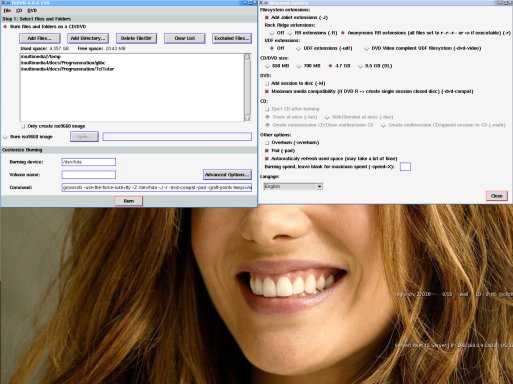Click the file list scrollbar down arrow

248,118
